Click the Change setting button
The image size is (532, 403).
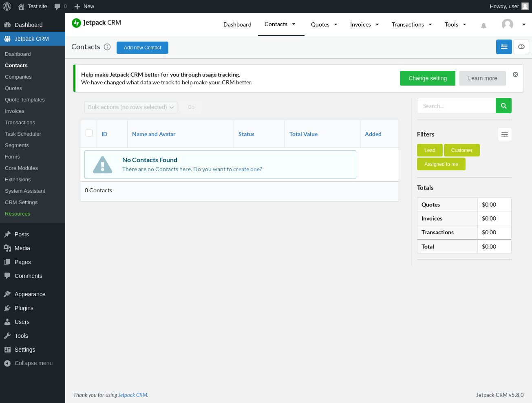click(428, 78)
